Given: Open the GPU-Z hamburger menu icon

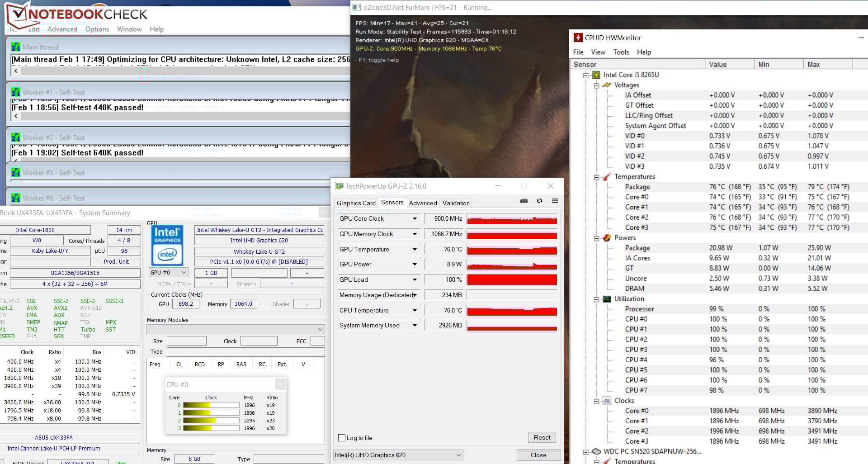Looking at the screenshot, I should click(555, 201).
